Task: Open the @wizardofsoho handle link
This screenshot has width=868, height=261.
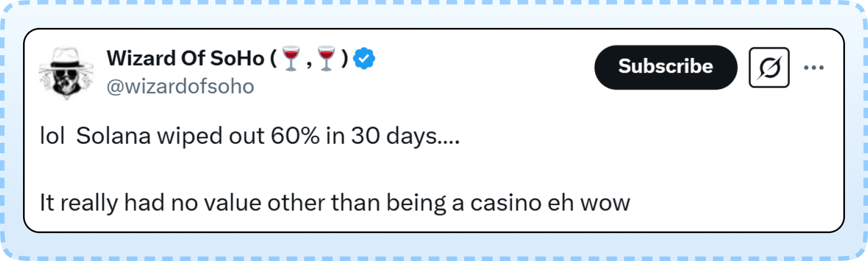Action: 180,86
